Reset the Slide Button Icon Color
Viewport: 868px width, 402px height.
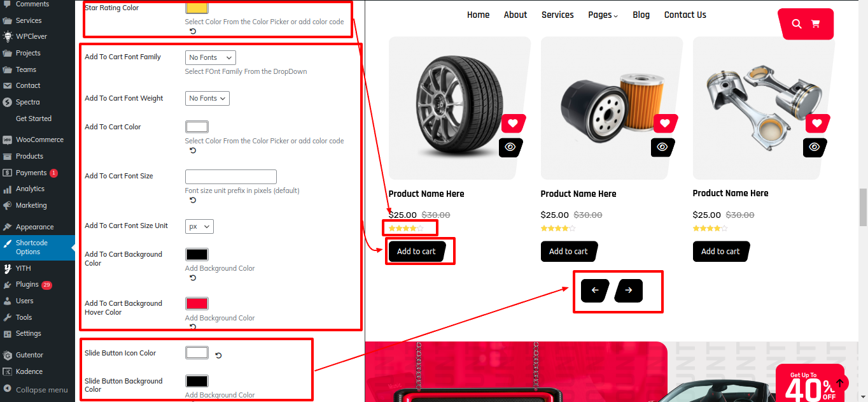(x=218, y=355)
